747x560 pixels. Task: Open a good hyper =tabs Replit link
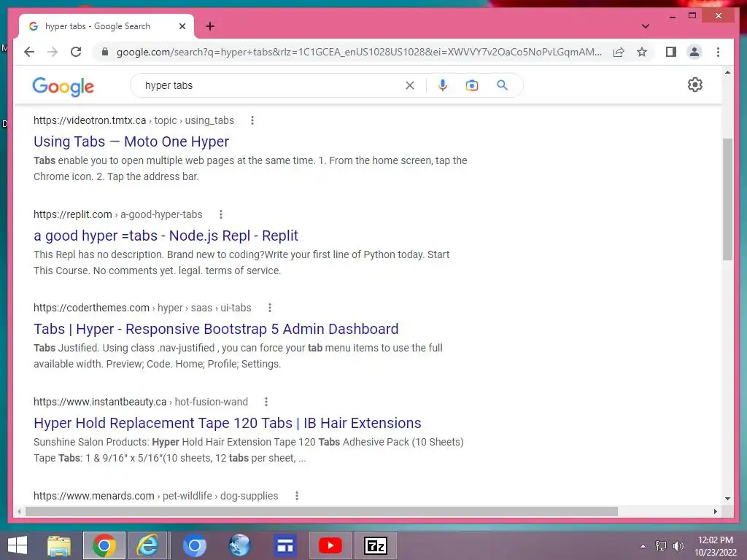pyautogui.click(x=166, y=236)
